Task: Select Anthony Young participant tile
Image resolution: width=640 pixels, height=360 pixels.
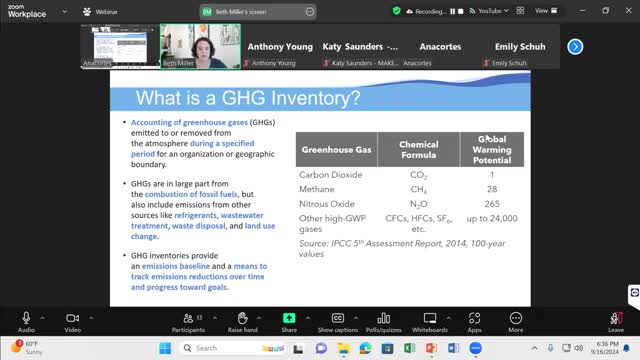Action: pos(280,47)
